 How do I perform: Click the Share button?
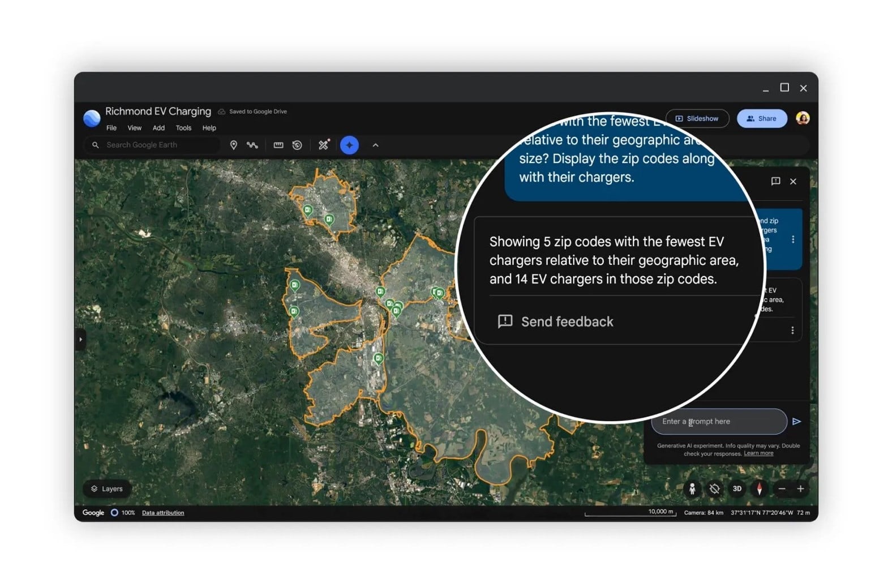coord(761,119)
